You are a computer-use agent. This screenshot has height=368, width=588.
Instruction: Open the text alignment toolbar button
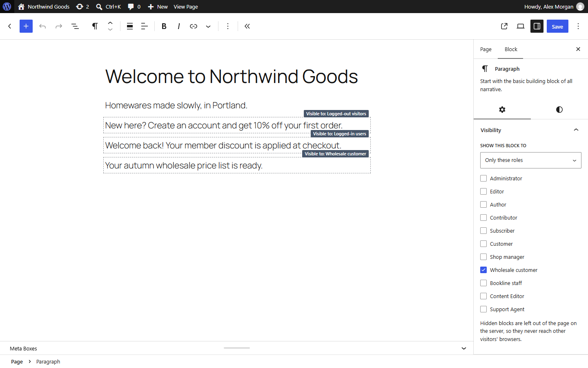tap(145, 26)
